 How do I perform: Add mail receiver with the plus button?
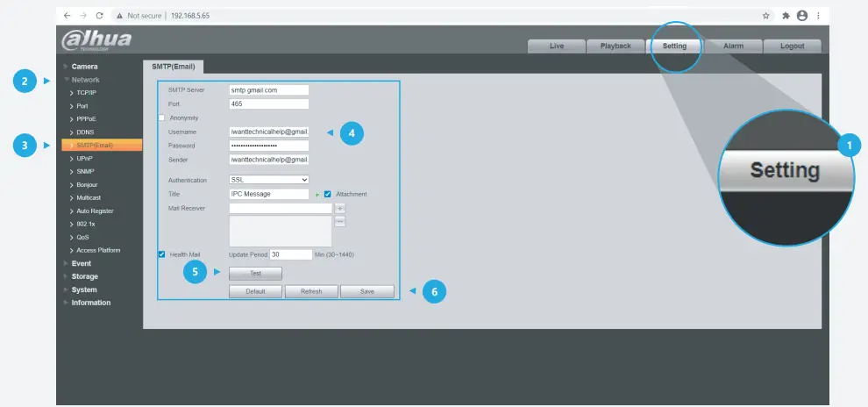tap(340, 208)
